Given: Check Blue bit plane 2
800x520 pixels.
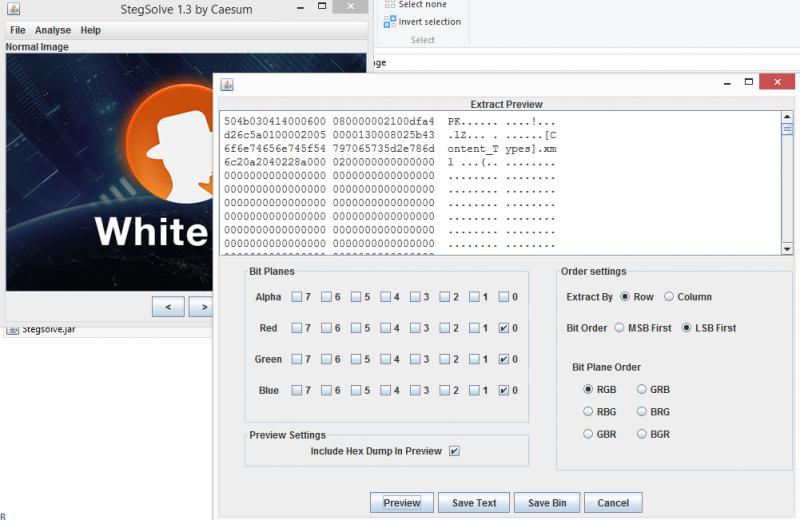Looking at the screenshot, I should (x=444, y=390).
